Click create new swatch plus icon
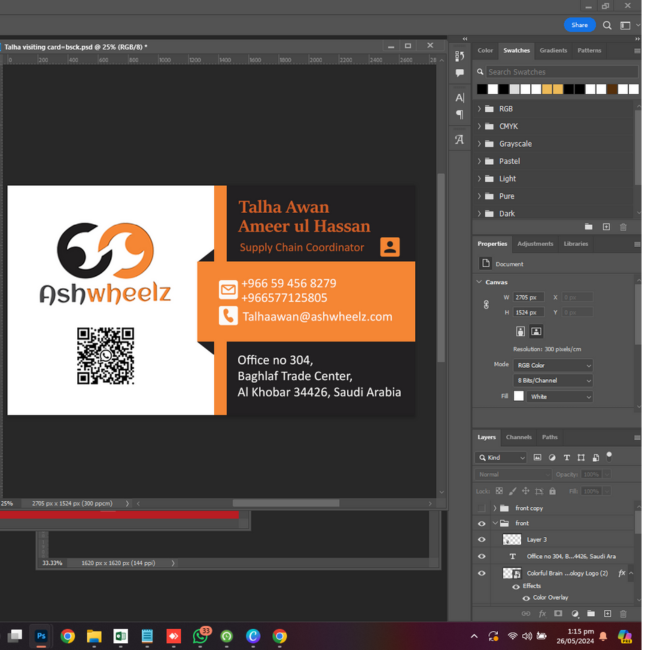Image resolution: width=650 pixels, height=650 pixels. [x=606, y=227]
